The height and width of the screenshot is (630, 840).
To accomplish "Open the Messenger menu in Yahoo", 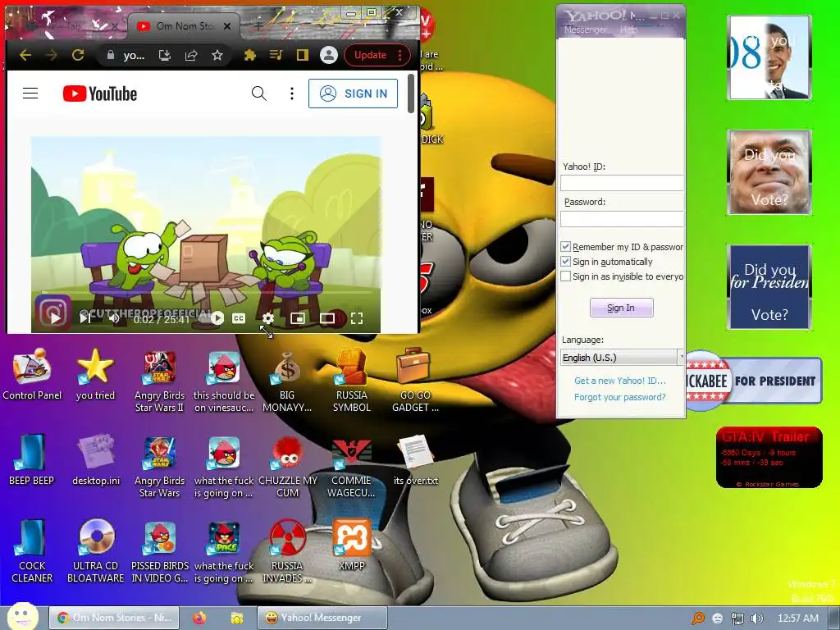I will tap(585, 30).
